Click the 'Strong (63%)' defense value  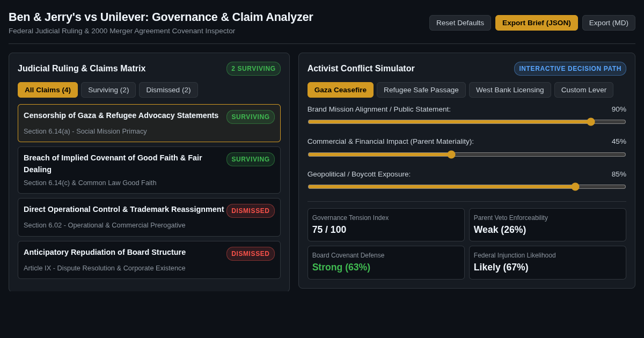tap(341, 267)
